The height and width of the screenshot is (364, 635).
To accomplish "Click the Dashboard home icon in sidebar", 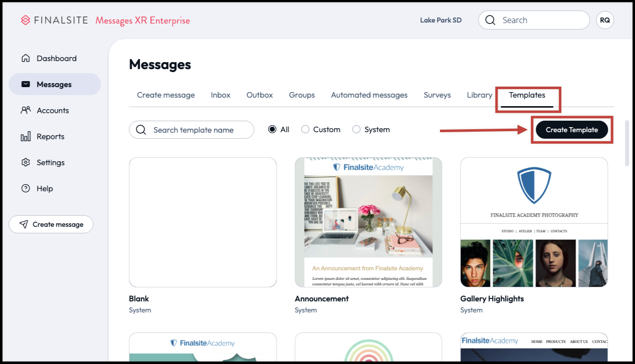I will coord(26,59).
